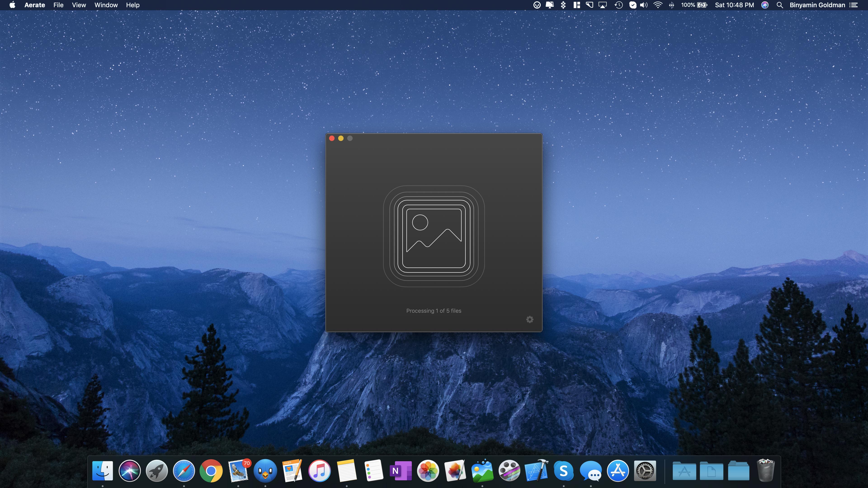Click the battery 100% indicator

pyautogui.click(x=694, y=5)
